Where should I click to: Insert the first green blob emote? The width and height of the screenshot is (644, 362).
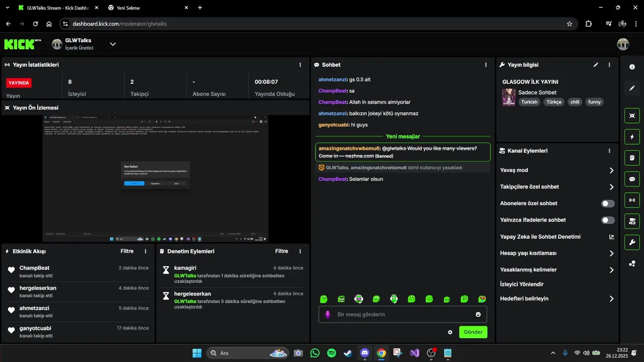pos(324,299)
